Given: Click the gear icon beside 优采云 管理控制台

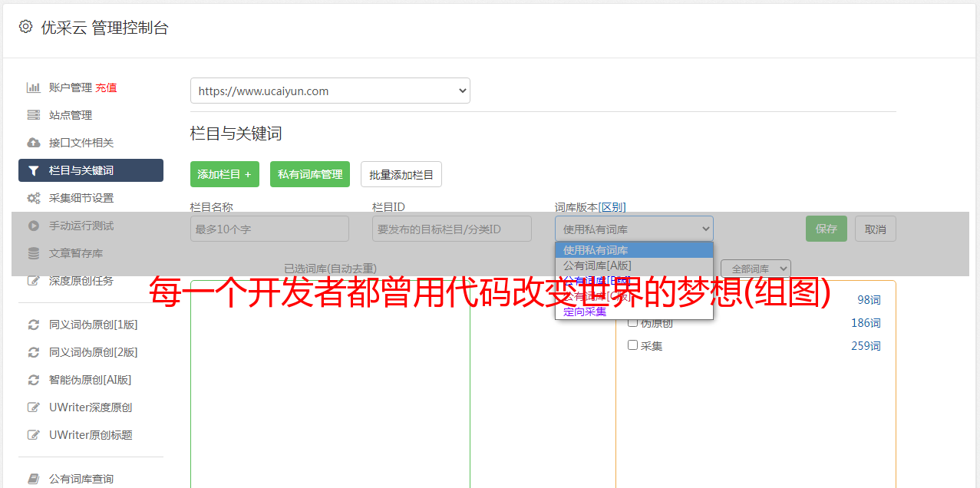Looking at the screenshot, I should point(25,27).
